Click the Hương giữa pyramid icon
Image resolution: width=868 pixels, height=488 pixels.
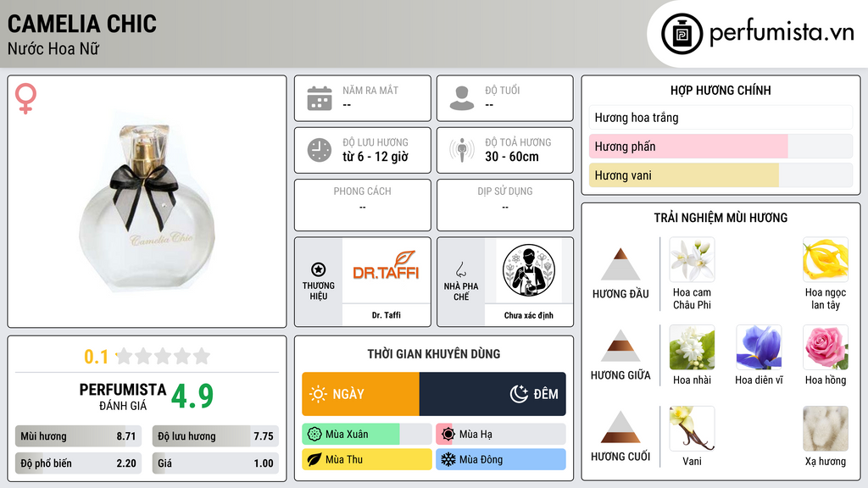click(620, 346)
